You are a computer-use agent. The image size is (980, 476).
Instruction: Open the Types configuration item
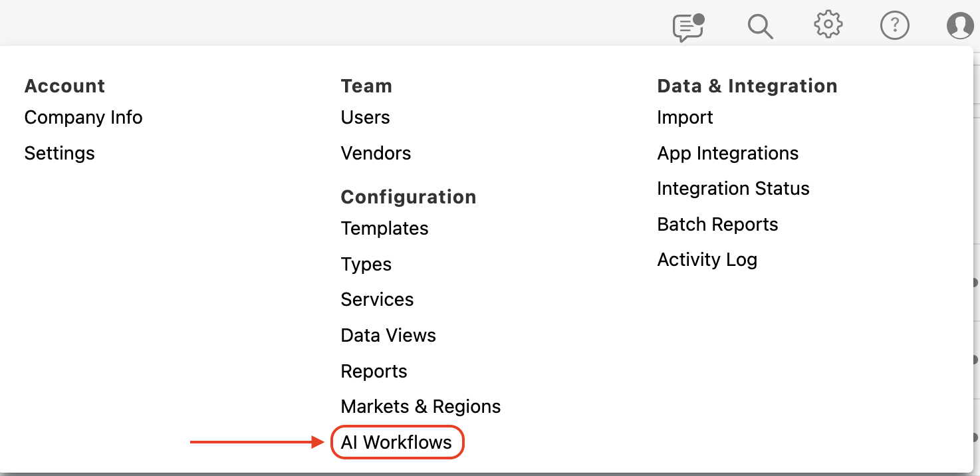tap(366, 265)
